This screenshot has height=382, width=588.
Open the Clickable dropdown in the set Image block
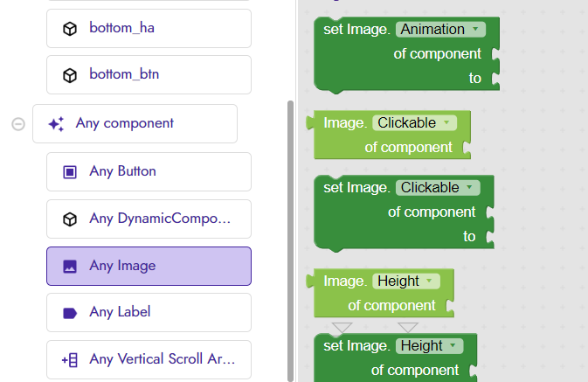438,187
